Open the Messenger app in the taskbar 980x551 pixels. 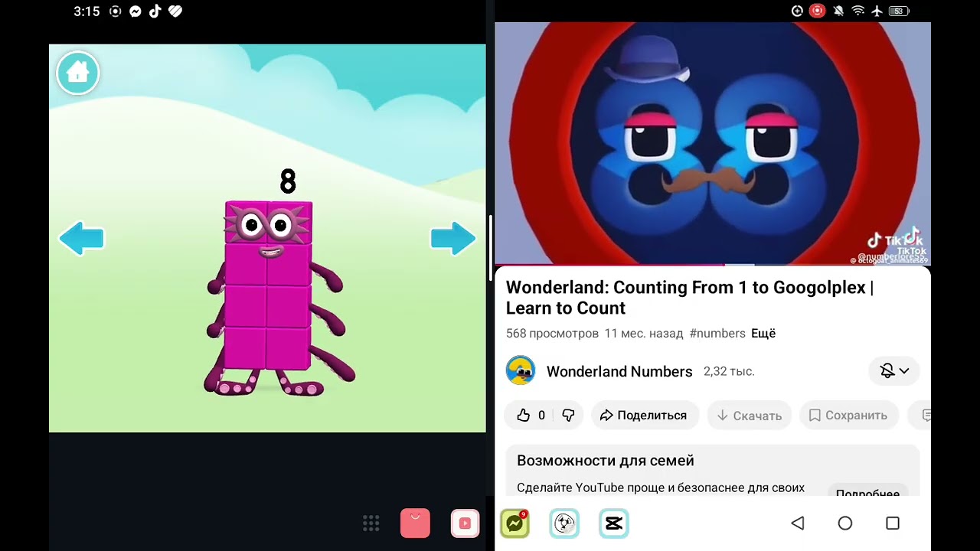click(514, 523)
